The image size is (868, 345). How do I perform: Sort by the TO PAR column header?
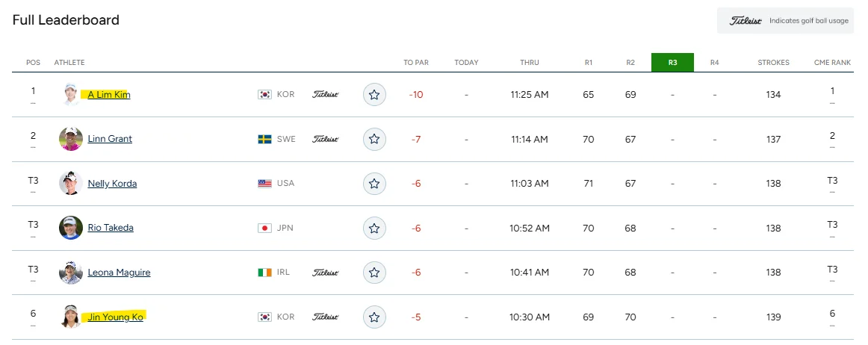click(416, 63)
